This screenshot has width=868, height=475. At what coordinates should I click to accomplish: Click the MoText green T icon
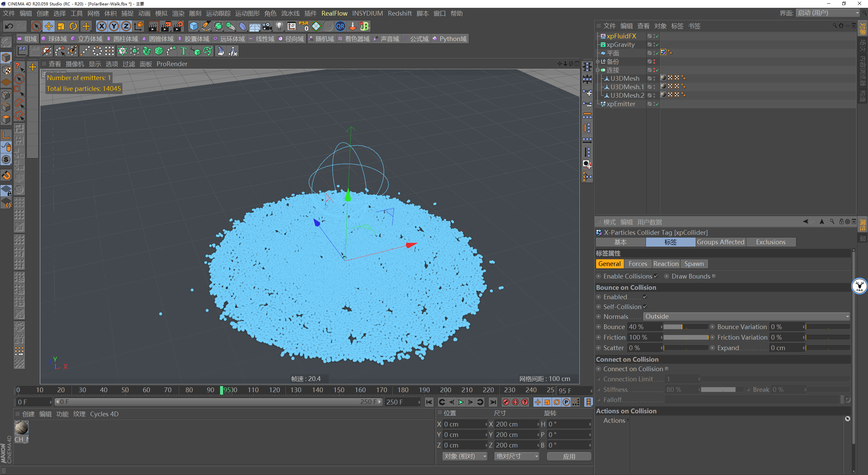pos(183,51)
